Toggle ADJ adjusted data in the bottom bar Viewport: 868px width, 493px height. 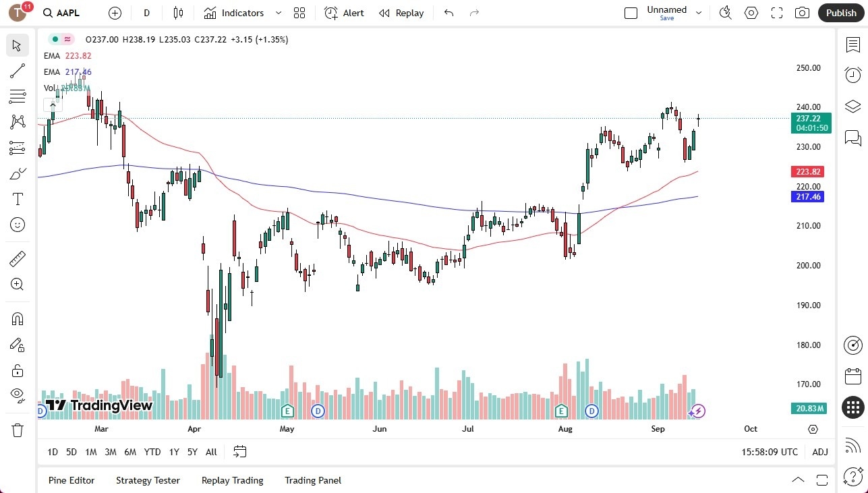click(x=819, y=452)
